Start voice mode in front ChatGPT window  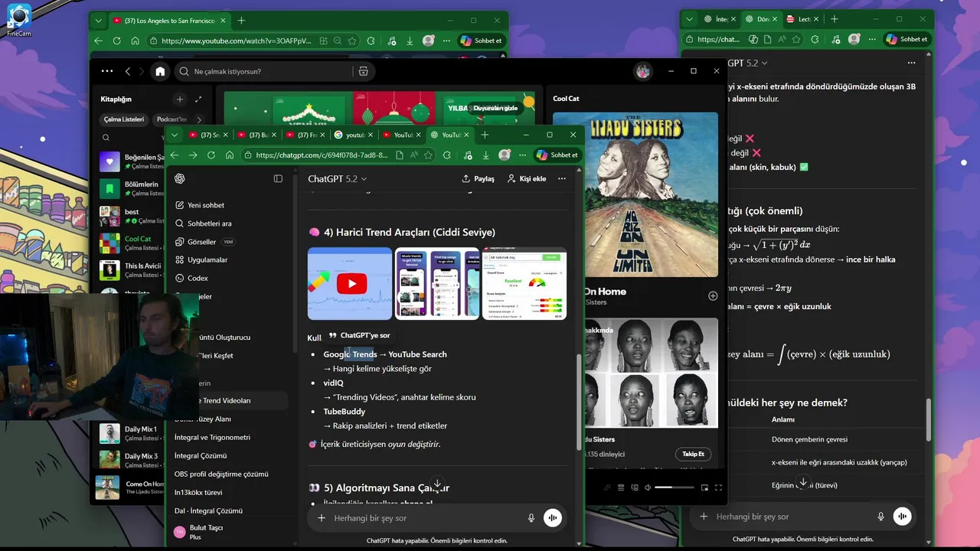[553, 518]
